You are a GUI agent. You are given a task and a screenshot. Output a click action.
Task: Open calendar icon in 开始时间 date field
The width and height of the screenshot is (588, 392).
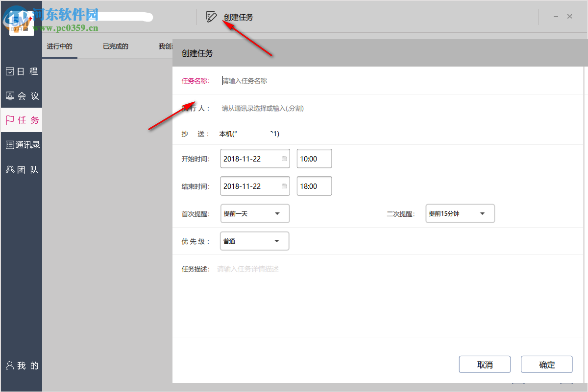tap(284, 159)
